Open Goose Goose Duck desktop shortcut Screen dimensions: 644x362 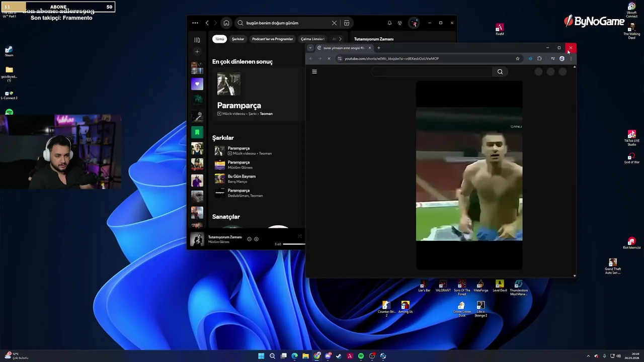coord(462,309)
